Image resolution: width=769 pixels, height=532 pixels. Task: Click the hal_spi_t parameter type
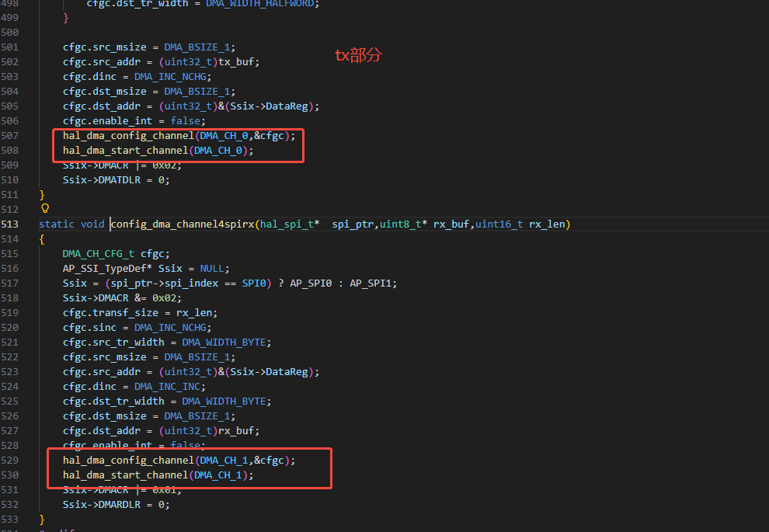[x=286, y=224]
